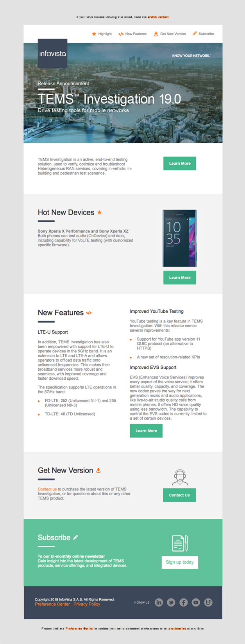Viewport: 245px width, 644px height.
Task: Open the Twitter bird icon in footer
Action: tap(171, 602)
